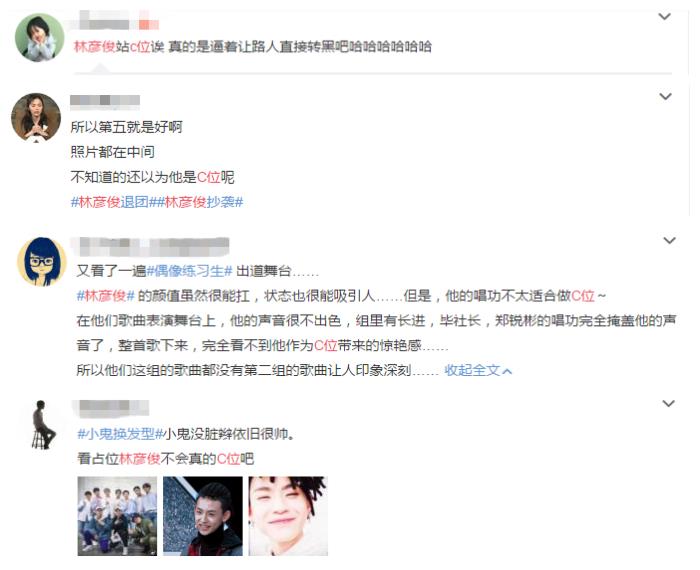Image resolution: width=700 pixels, height=570 pixels.
Task: View dreadlocks close-up face thumbnail
Action: tap(288, 516)
